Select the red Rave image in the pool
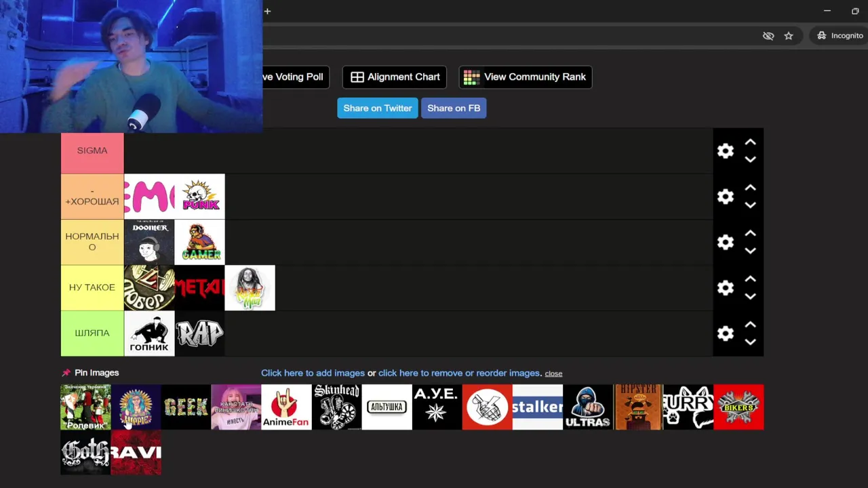Screen dimensions: 868x488 tap(136, 452)
